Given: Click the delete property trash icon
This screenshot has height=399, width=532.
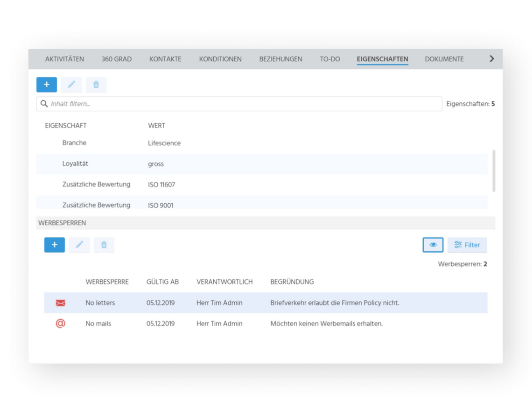Looking at the screenshot, I should pyautogui.click(x=96, y=85).
